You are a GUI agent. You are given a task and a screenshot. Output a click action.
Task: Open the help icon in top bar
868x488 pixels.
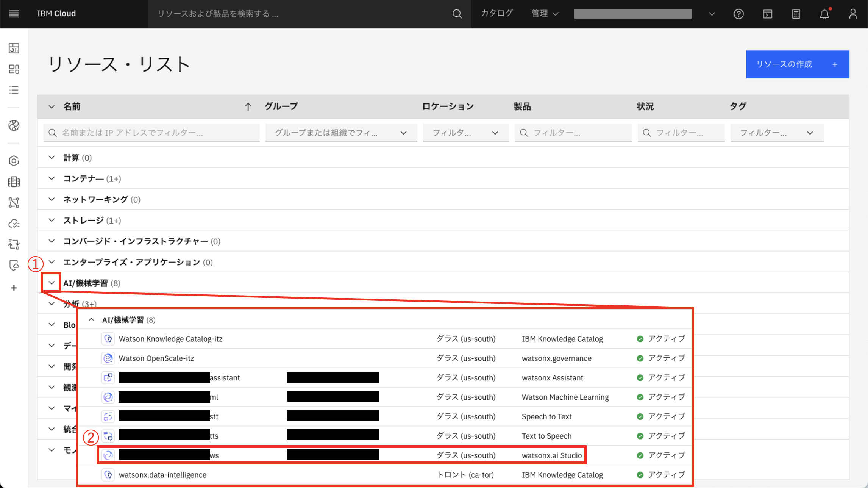pyautogui.click(x=738, y=14)
